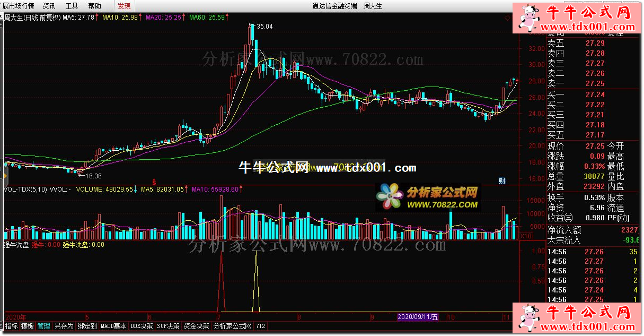Click the 买三 price 27.21
Image resolution: width=644 pixels, height=336 pixels.
(595, 115)
